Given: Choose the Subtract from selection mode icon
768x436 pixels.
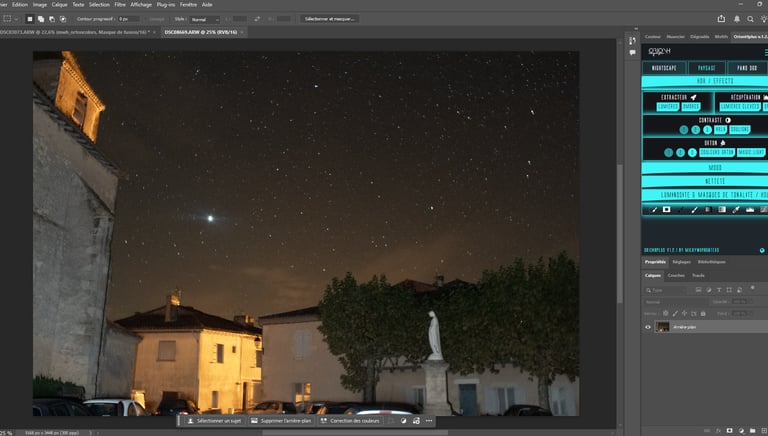Looking at the screenshot, I should [52, 19].
